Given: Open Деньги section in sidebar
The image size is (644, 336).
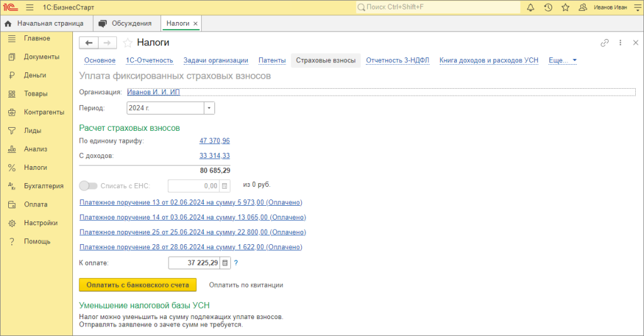Looking at the screenshot, I should 36,75.
